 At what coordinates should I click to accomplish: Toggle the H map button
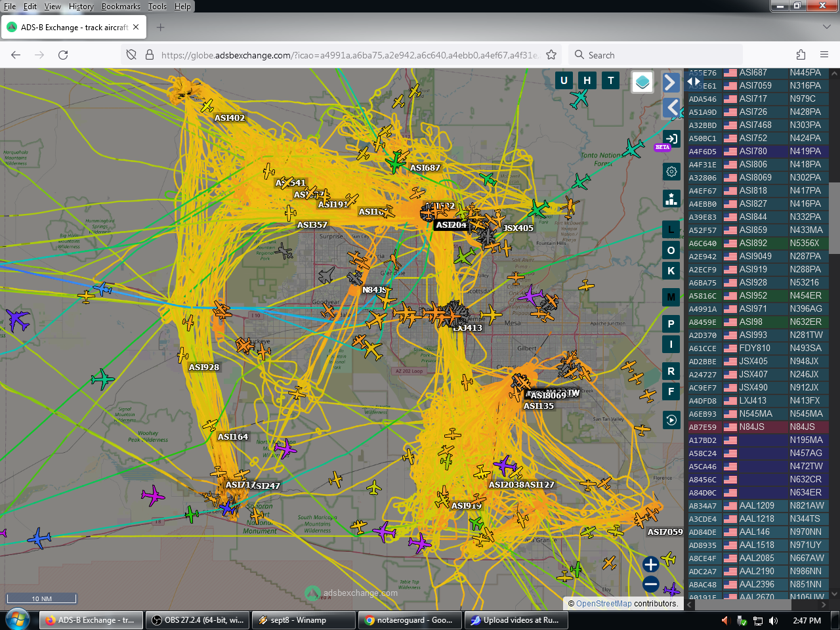pyautogui.click(x=587, y=81)
